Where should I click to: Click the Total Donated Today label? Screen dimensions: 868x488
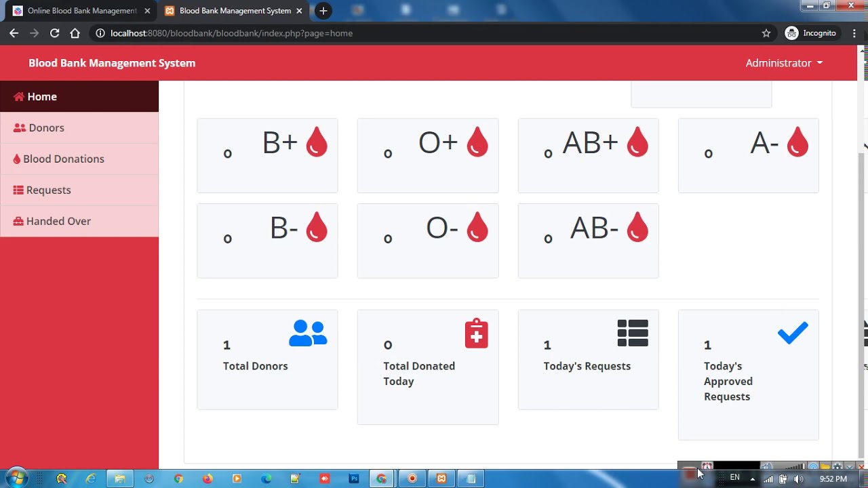tap(419, 373)
